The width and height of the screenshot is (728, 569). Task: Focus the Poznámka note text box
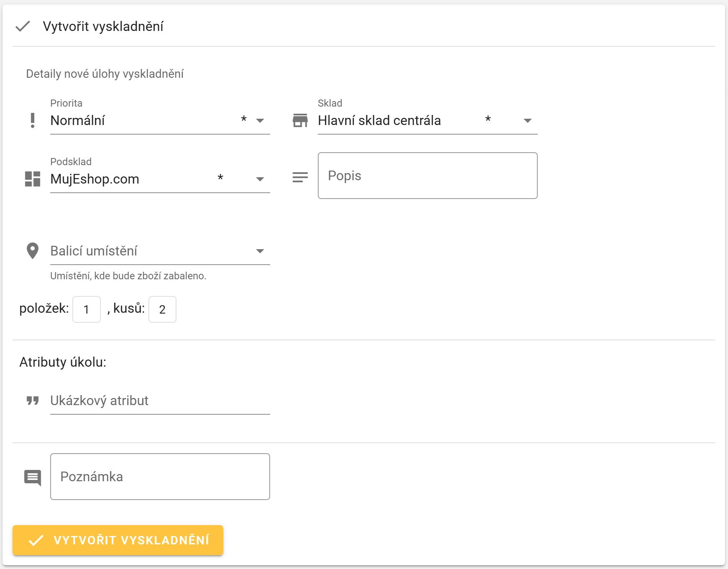(x=160, y=477)
